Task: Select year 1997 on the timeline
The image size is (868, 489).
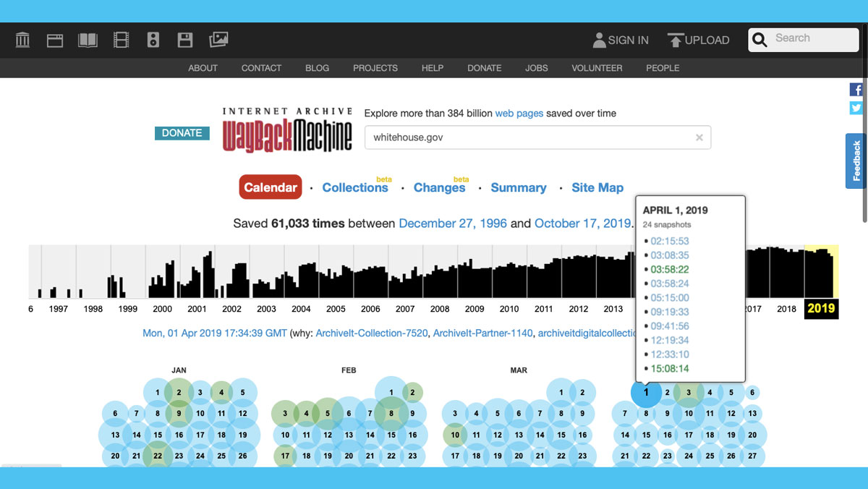Action: pos(59,309)
